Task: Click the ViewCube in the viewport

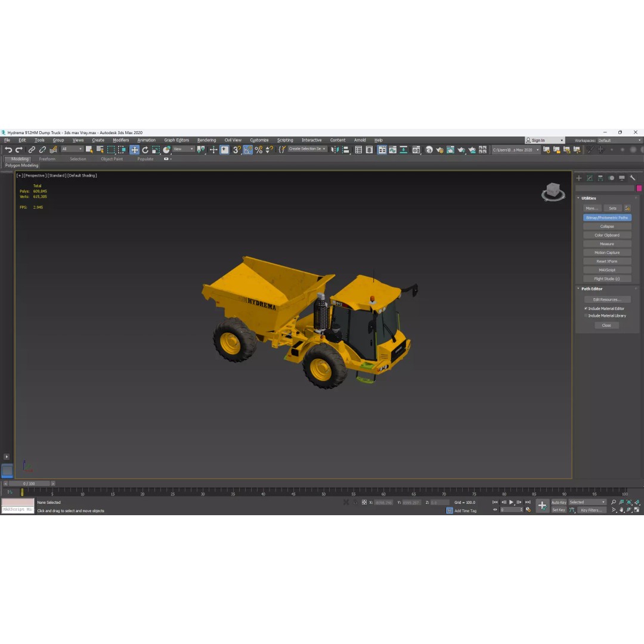Action: pyautogui.click(x=553, y=192)
